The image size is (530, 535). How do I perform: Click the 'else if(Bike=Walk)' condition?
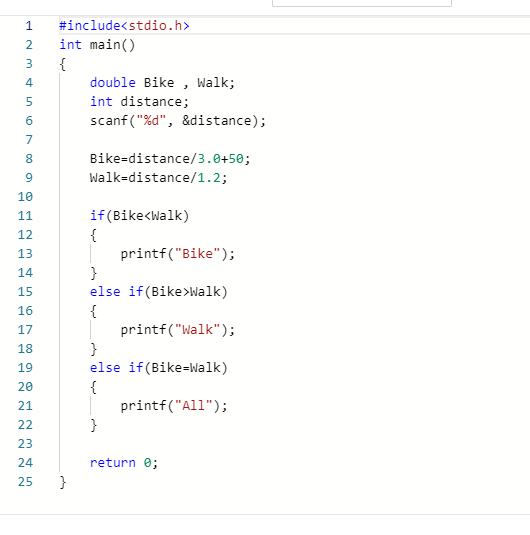(159, 368)
